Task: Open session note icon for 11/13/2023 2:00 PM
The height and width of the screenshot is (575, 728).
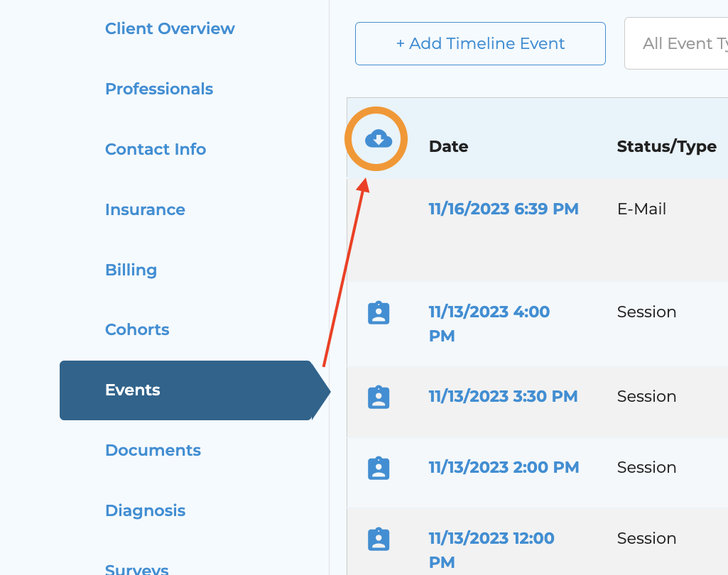Action: click(379, 469)
